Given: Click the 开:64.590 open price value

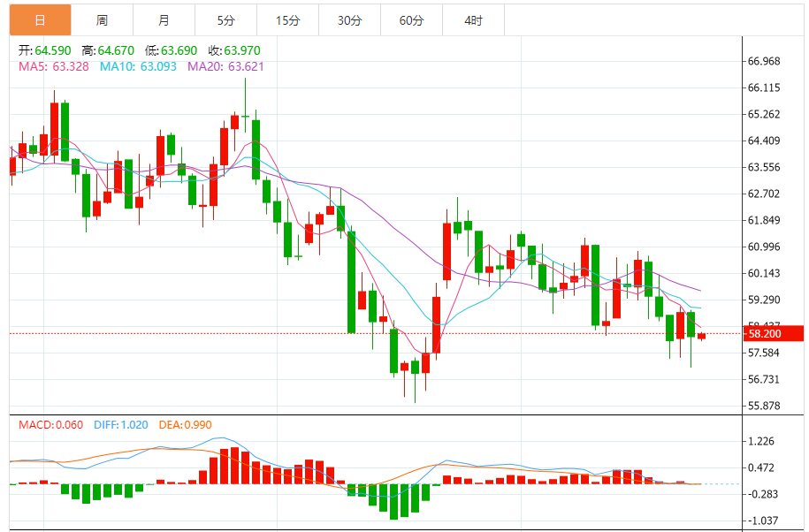Looking at the screenshot, I should 45,50.
